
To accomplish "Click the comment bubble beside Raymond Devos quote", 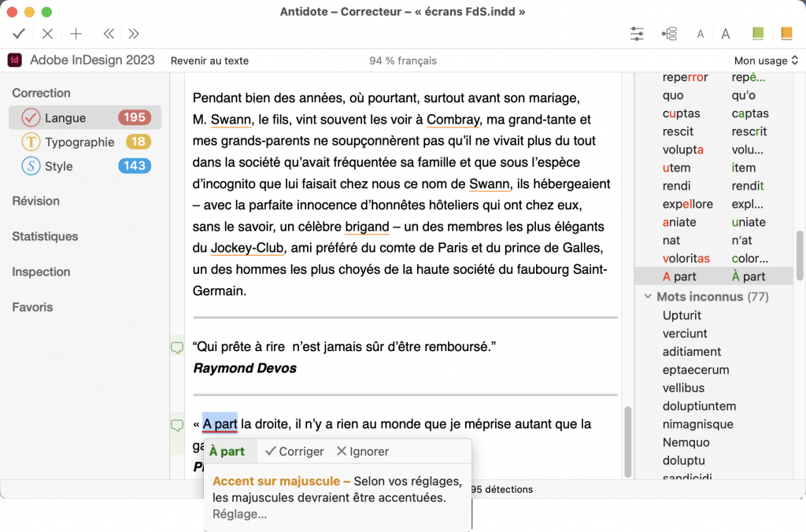I will pyautogui.click(x=177, y=348).
